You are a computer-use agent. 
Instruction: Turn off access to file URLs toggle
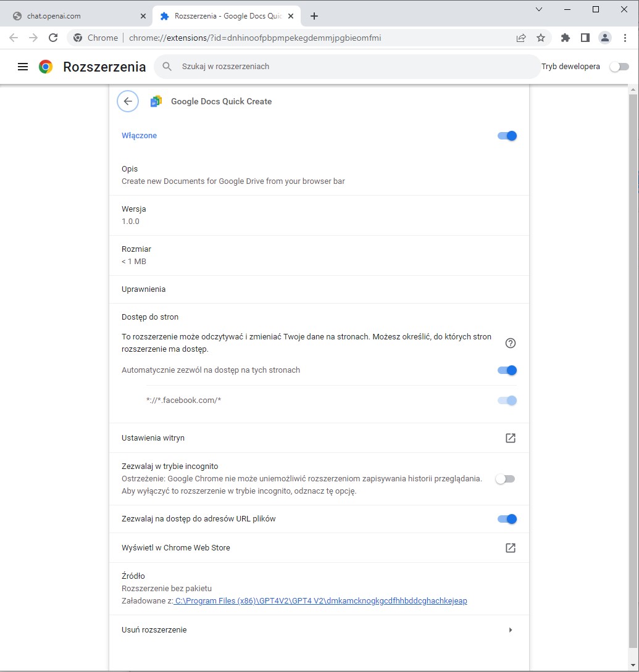point(507,519)
